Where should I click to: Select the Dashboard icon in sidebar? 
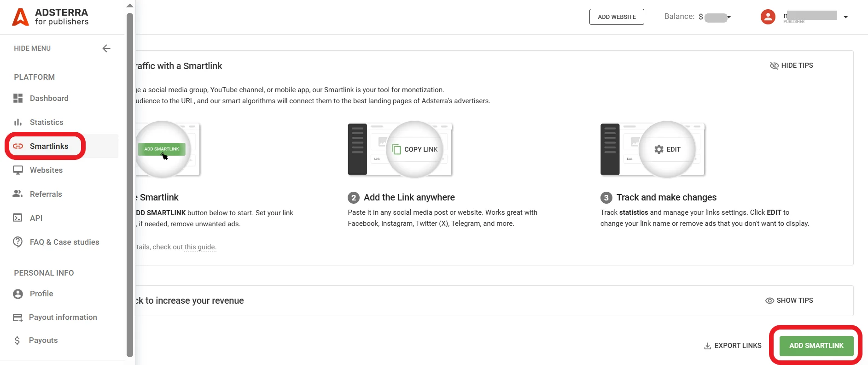click(17, 98)
